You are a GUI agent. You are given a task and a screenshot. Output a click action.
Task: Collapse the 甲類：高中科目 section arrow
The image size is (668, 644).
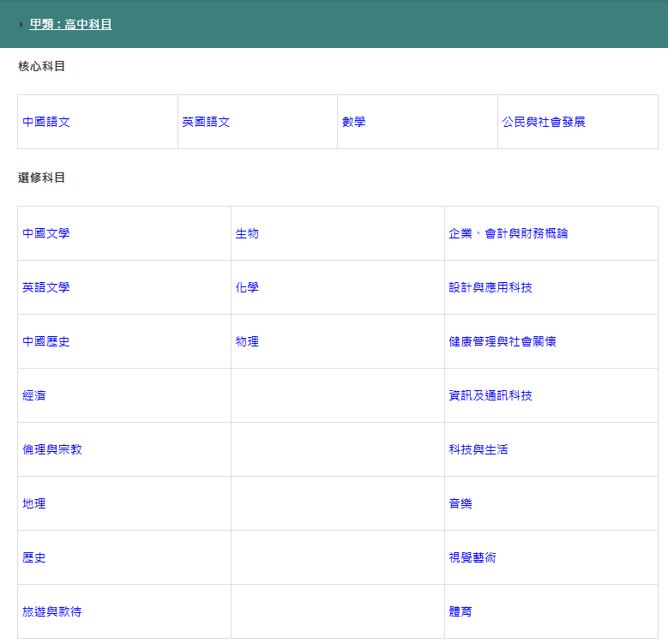(x=21, y=25)
